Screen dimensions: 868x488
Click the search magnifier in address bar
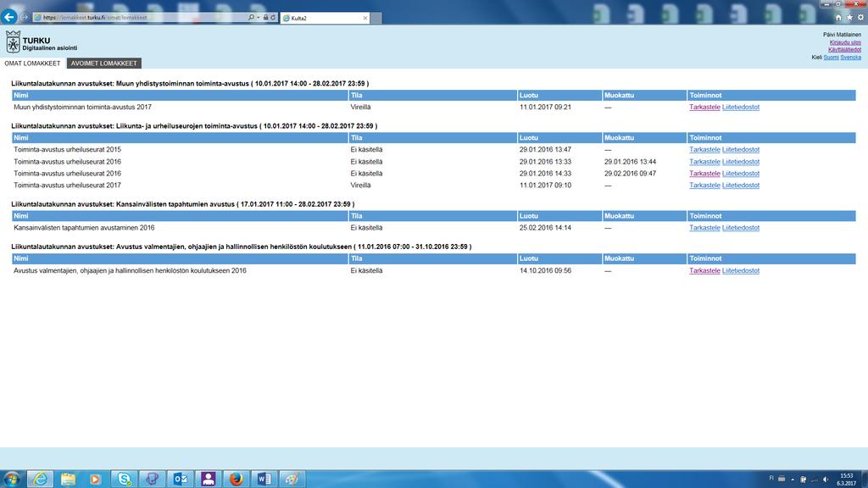click(x=251, y=18)
